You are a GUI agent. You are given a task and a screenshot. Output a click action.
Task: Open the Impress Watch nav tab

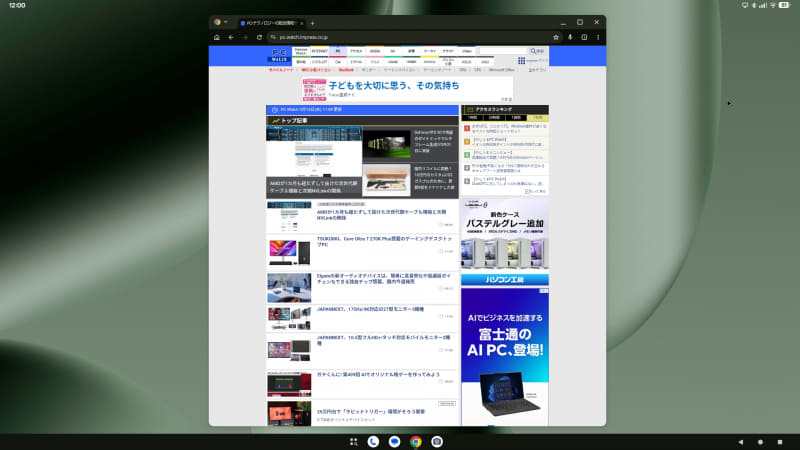pyautogui.click(x=301, y=51)
